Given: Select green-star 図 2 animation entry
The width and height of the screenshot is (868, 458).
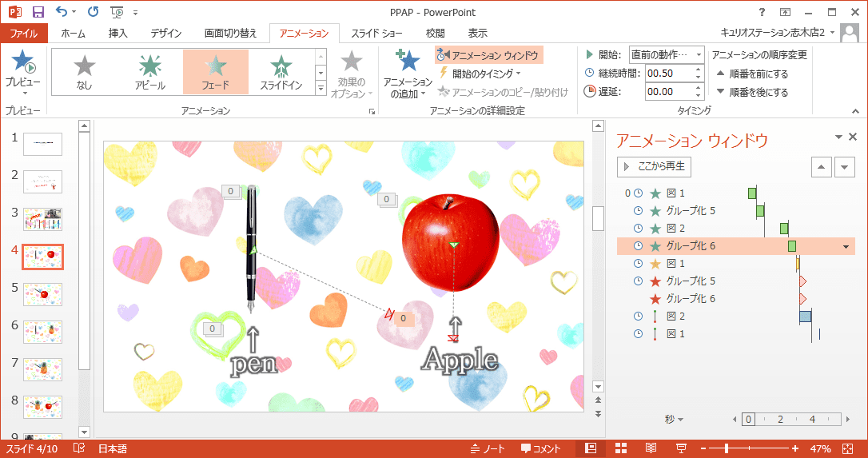Looking at the screenshot, I should point(735,229).
